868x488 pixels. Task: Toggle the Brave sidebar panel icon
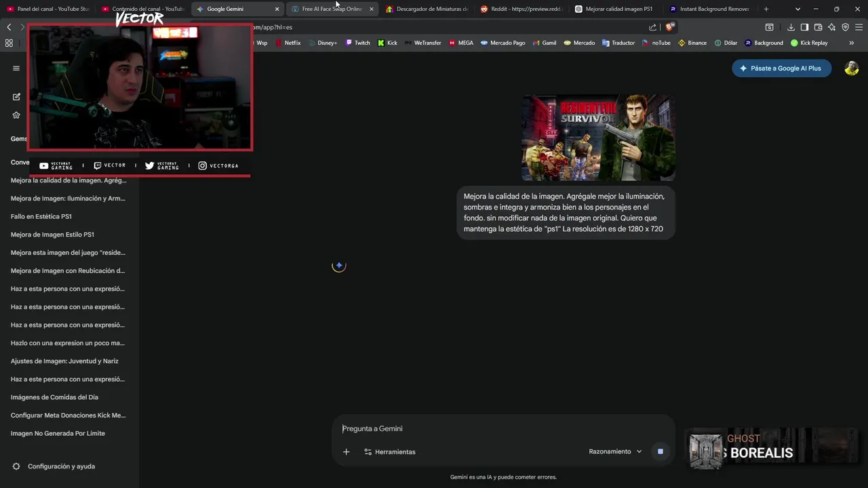tap(804, 27)
